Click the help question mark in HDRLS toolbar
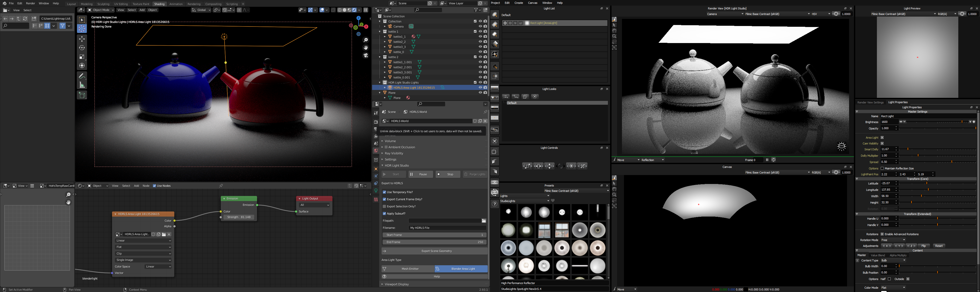The width and height of the screenshot is (980, 292). tap(495, 204)
